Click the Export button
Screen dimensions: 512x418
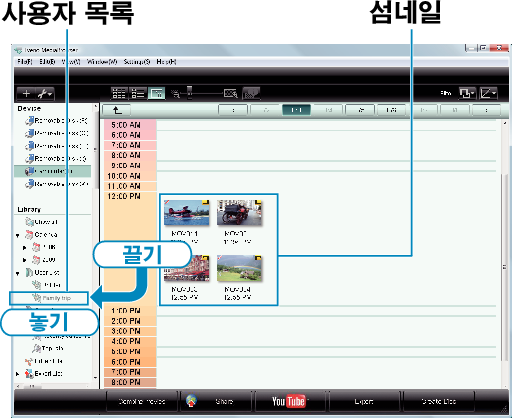tap(364, 401)
